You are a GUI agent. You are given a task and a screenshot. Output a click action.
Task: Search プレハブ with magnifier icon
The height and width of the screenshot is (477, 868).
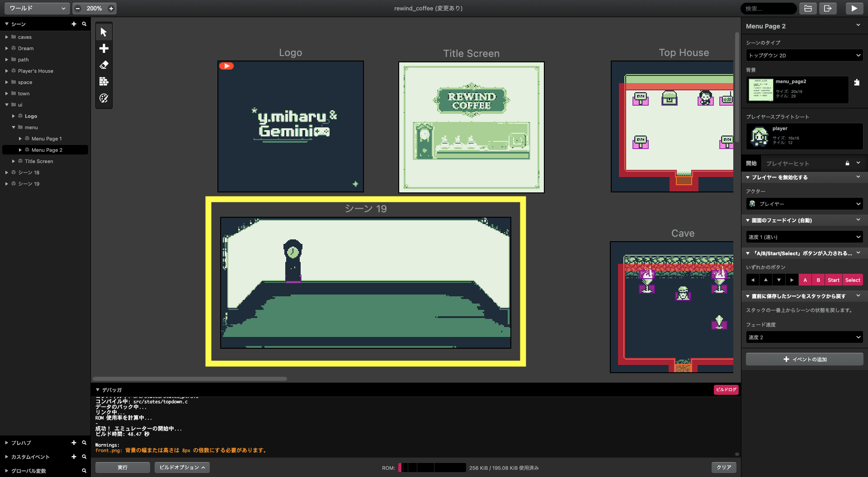click(84, 443)
